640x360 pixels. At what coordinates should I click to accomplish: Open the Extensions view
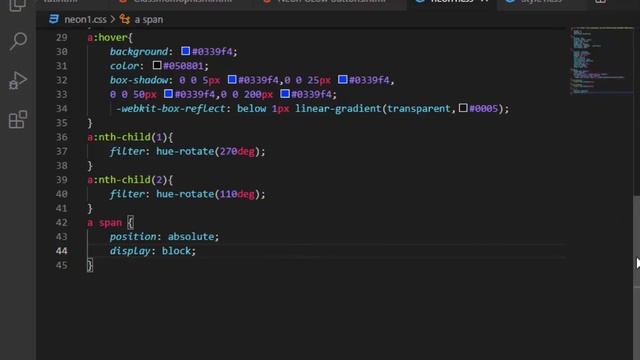tap(18, 119)
